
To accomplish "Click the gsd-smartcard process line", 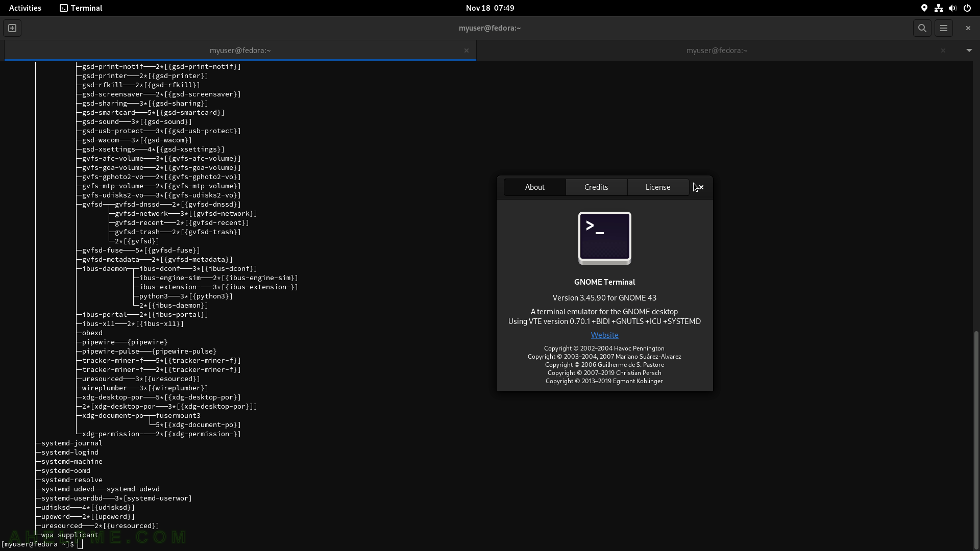I will tap(153, 113).
